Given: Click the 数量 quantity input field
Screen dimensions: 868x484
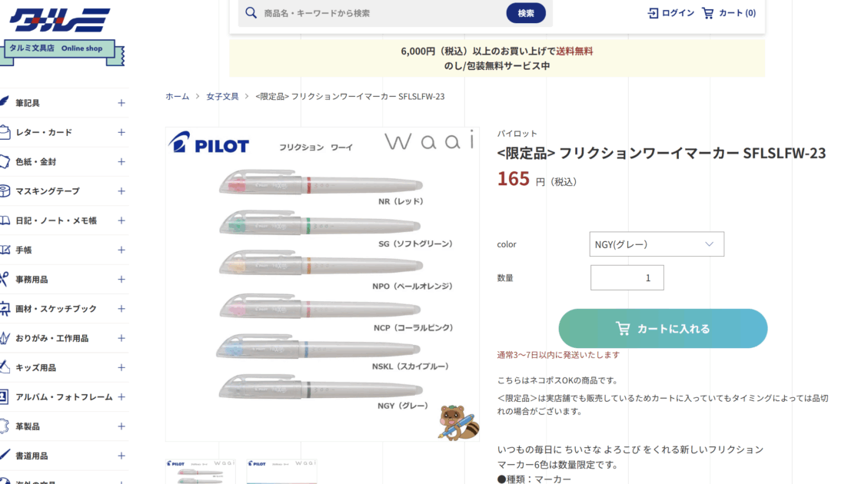Looking at the screenshot, I should (627, 278).
